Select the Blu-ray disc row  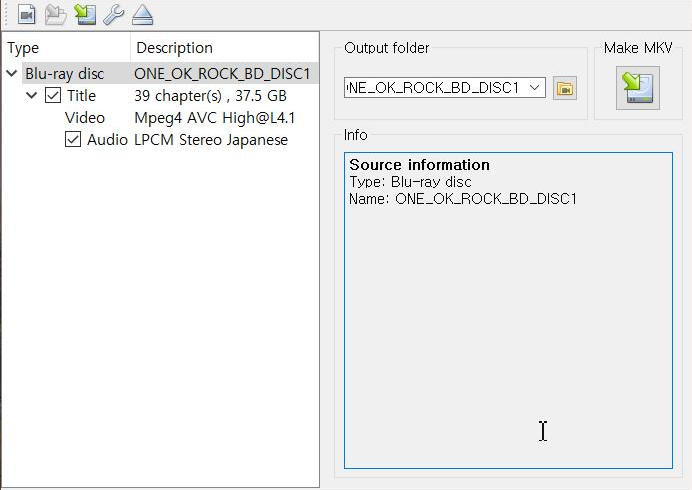click(170, 73)
